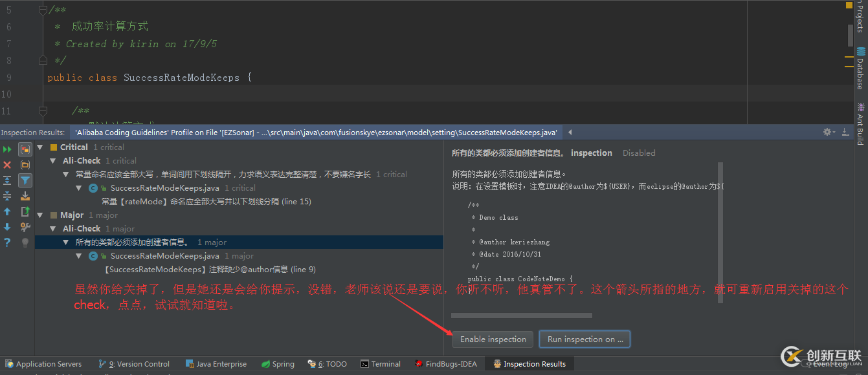Collapse the Major severity group
868x375 pixels.
(x=41, y=215)
